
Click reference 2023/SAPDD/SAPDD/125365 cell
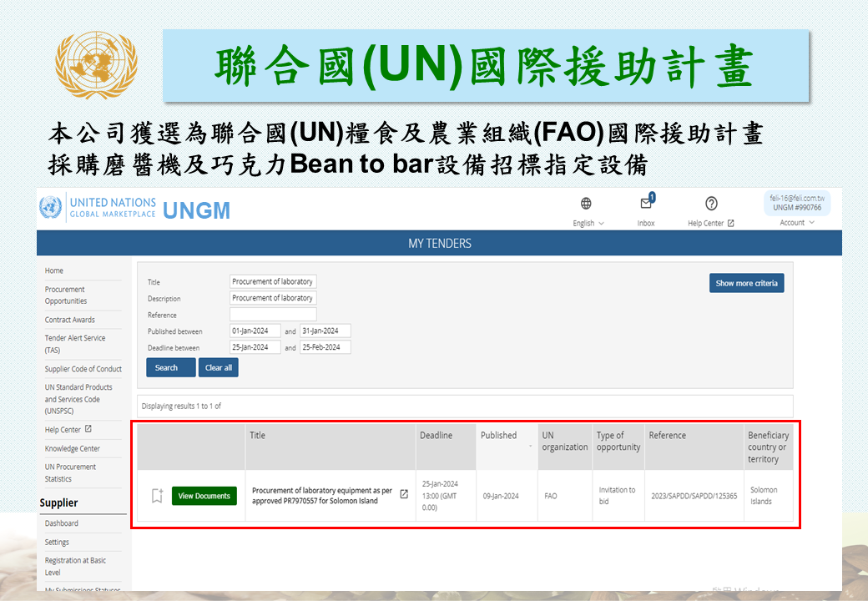(694, 496)
